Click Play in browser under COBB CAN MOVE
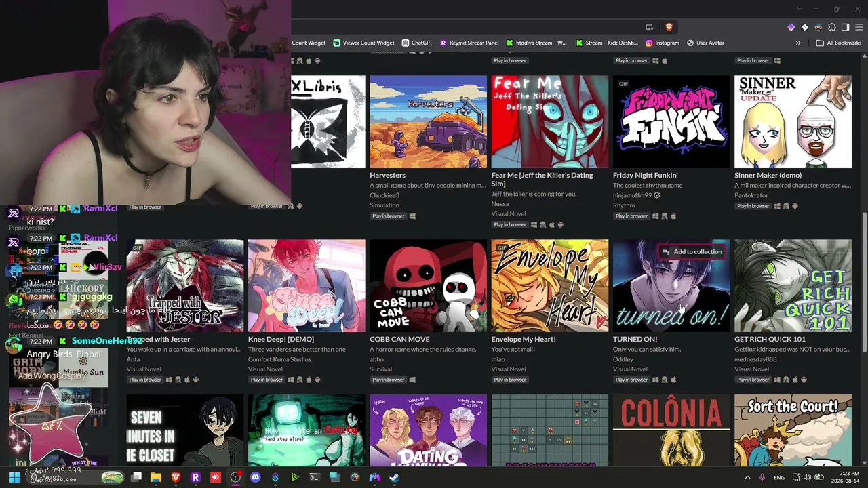Viewport: 868px width, 488px height. [388, 380]
